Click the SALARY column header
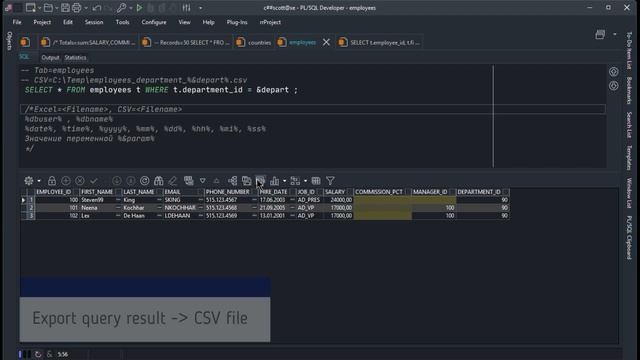The image size is (640, 360). pos(335,192)
